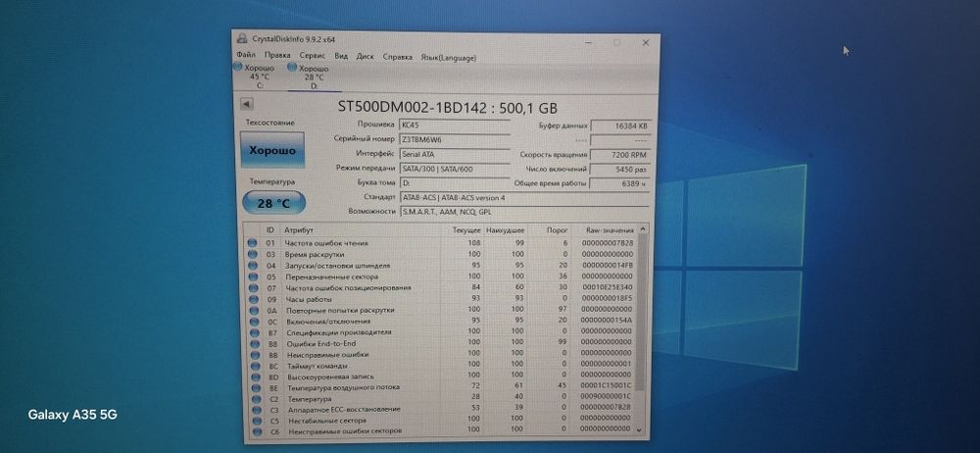Click status icon for Температура воздушного потока row
Viewport: 980px width, 453px height.
[255, 388]
